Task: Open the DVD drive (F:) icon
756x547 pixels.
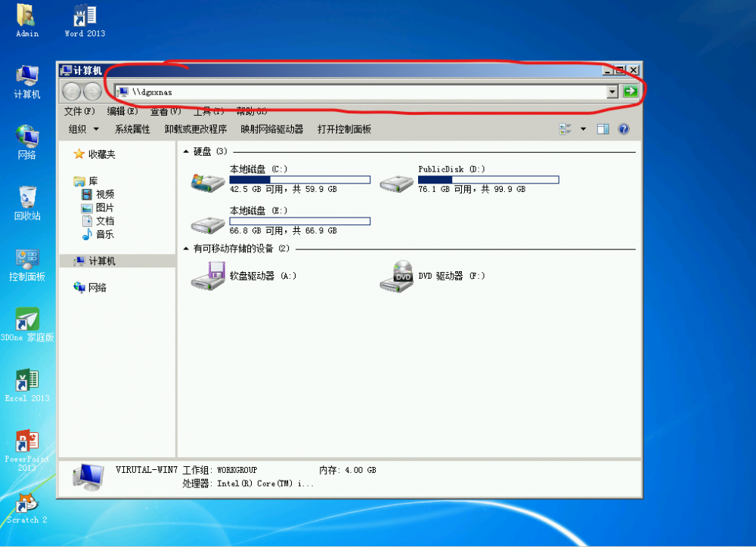Action: point(396,277)
